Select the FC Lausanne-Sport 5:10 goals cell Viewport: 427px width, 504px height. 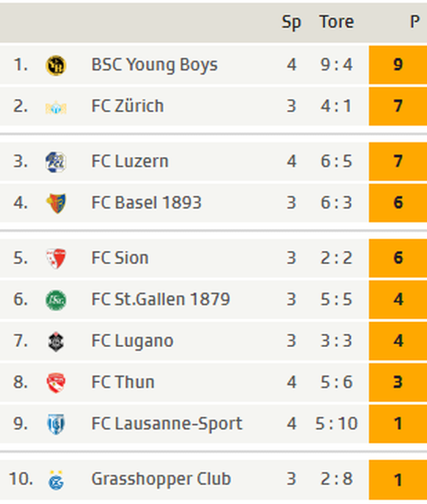336,423
